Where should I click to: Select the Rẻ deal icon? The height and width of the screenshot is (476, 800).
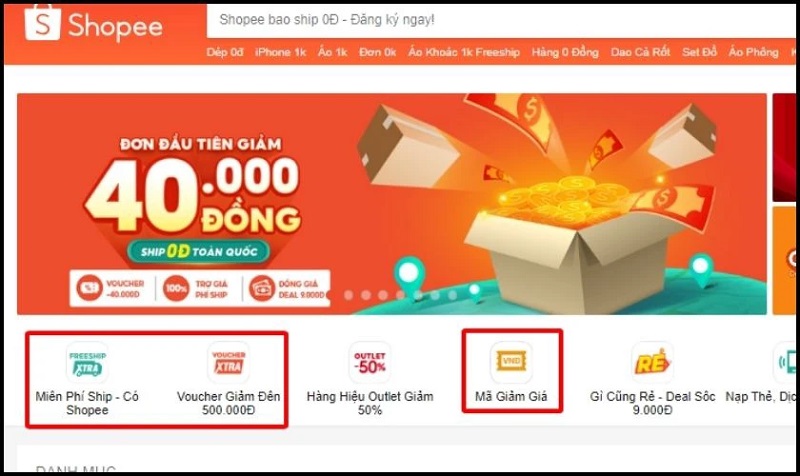coord(653,363)
